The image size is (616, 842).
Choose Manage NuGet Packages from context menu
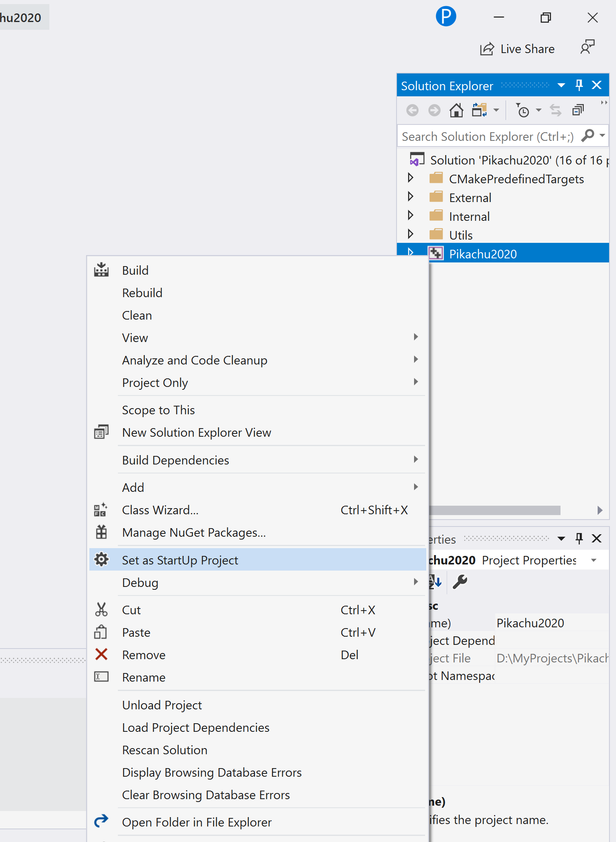pos(194,532)
